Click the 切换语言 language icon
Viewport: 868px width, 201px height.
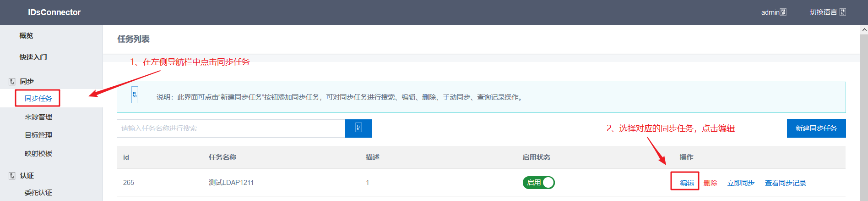point(843,12)
